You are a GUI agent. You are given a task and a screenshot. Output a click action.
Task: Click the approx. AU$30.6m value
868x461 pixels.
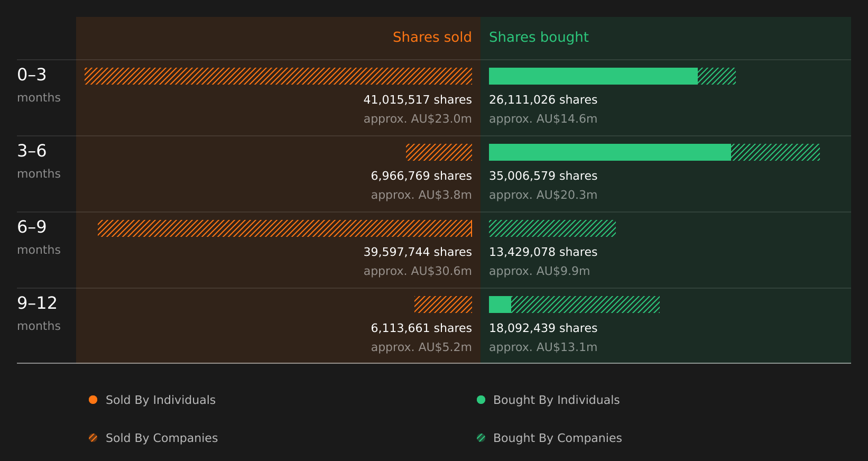pos(418,271)
